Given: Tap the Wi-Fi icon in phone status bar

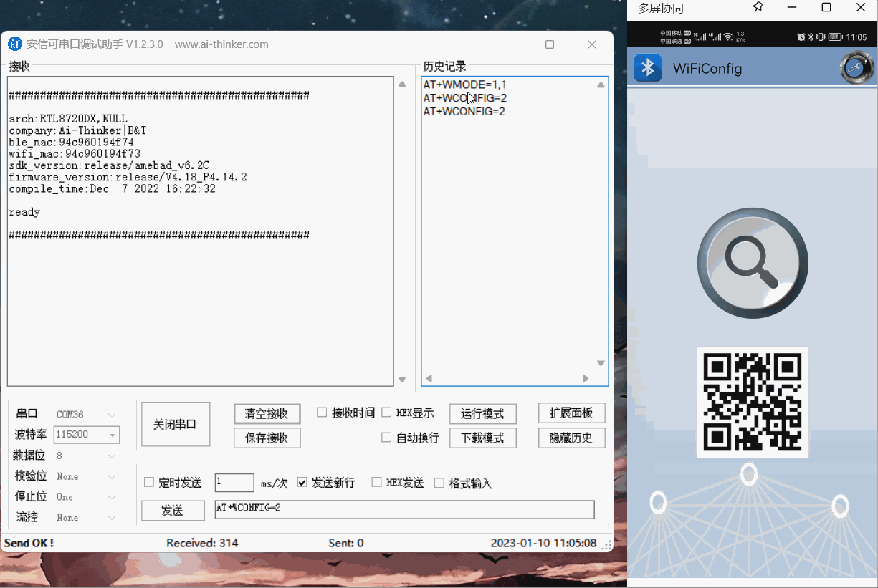Looking at the screenshot, I should [728, 36].
